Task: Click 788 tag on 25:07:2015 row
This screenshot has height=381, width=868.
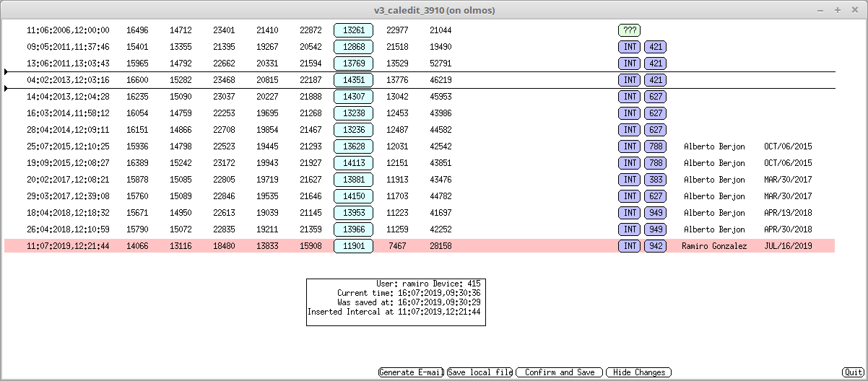Action: point(655,146)
